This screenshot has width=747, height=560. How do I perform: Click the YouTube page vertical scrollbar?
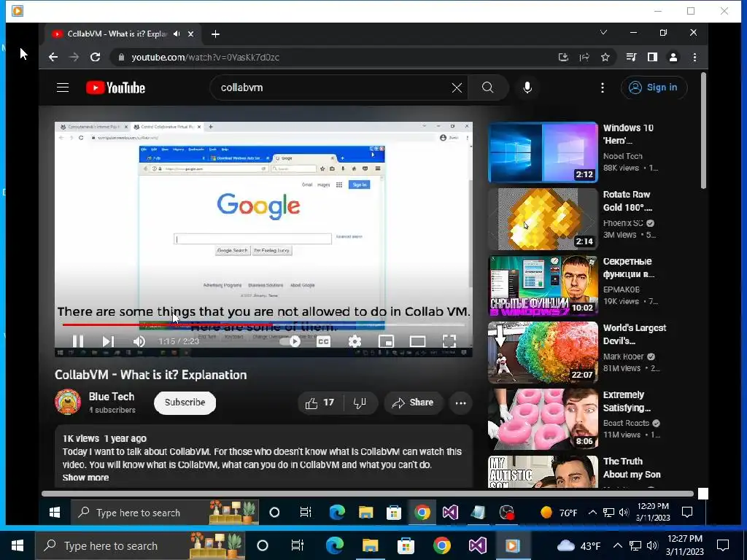tap(703, 131)
